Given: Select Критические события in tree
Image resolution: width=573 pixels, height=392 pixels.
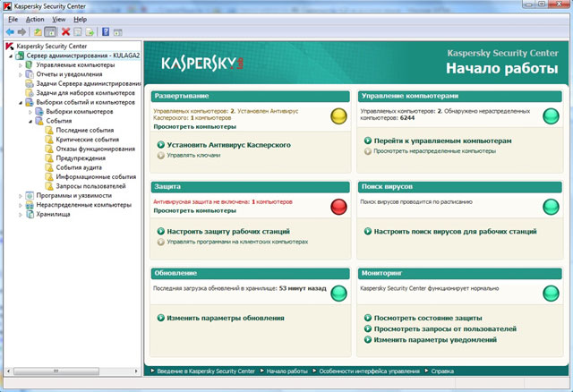Looking at the screenshot, I should (x=88, y=140).
